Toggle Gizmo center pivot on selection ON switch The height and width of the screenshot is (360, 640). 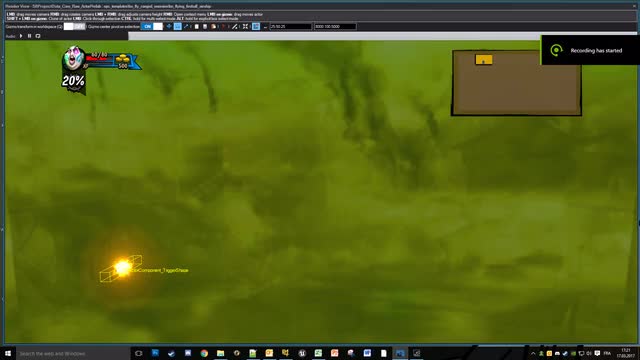pos(152,27)
